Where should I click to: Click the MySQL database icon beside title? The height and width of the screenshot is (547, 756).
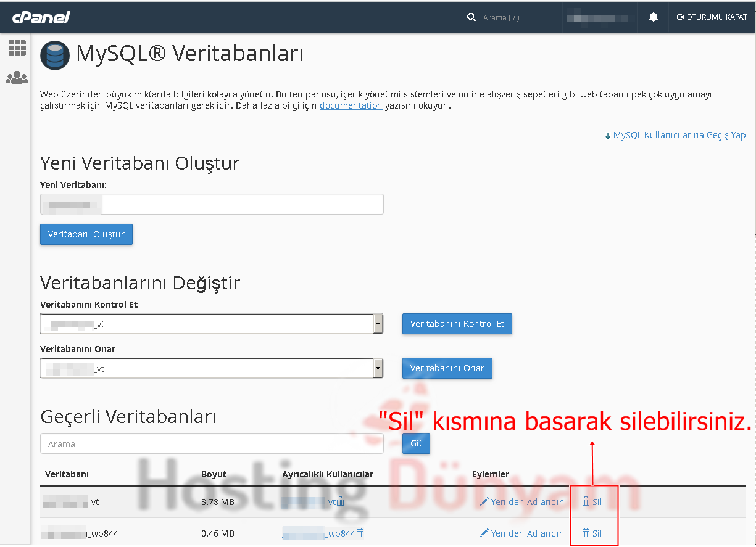(x=55, y=55)
